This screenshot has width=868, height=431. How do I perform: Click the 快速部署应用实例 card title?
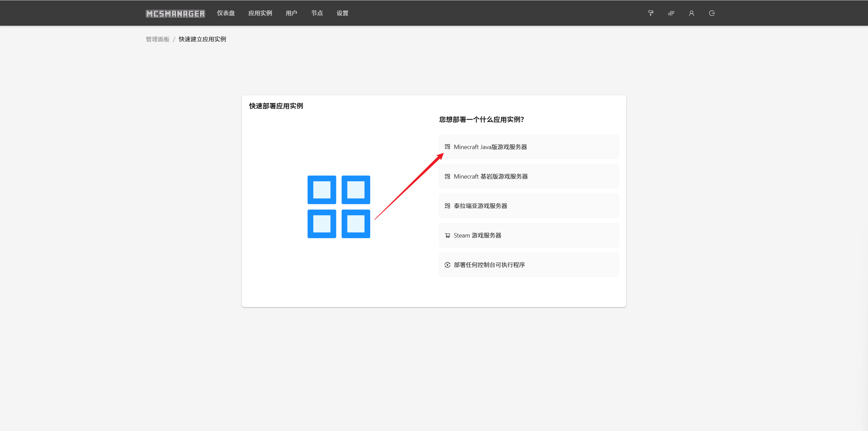(x=276, y=106)
